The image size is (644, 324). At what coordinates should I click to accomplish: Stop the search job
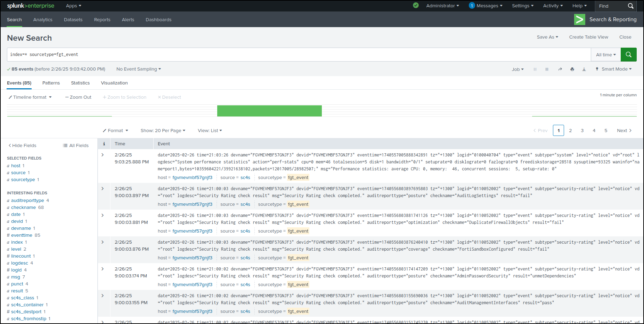pos(547,69)
